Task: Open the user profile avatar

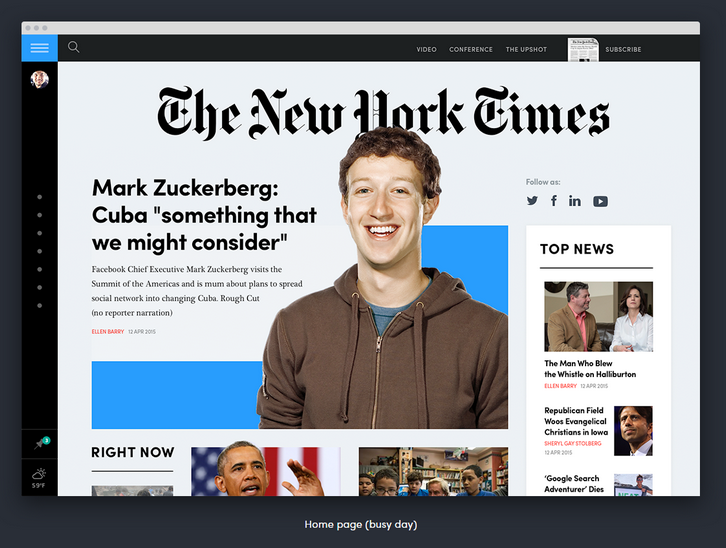Action: 40,80
